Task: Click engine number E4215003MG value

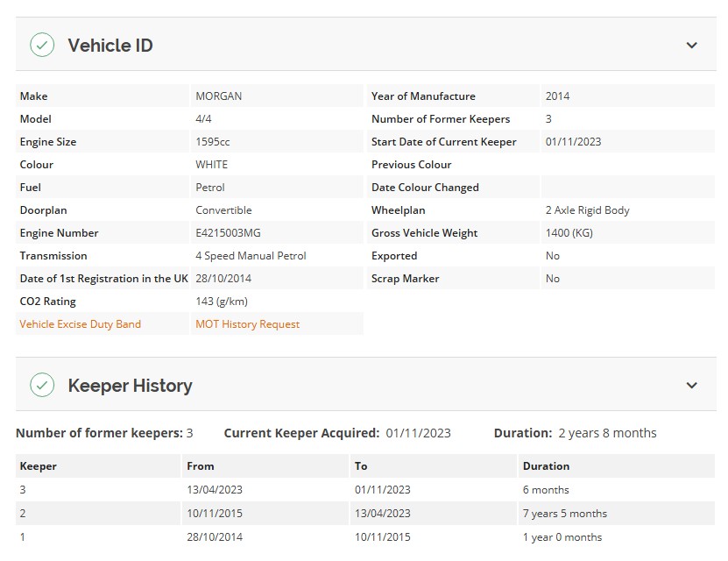Action: pyautogui.click(x=228, y=233)
